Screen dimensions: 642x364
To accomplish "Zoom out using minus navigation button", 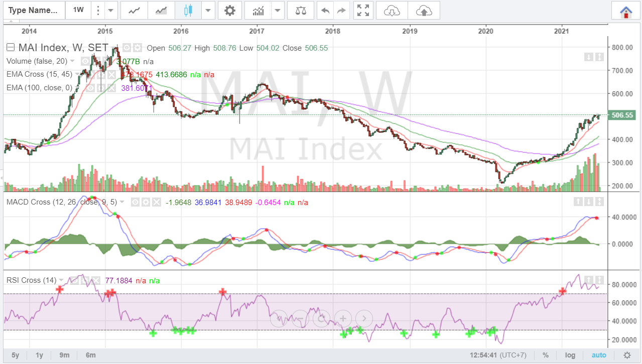I will [300, 318].
